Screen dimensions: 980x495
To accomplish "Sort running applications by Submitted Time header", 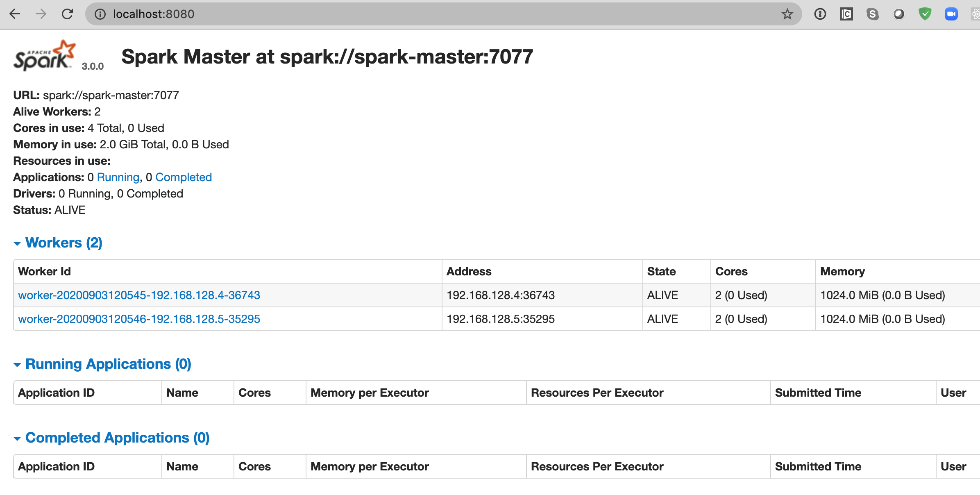I will (818, 393).
